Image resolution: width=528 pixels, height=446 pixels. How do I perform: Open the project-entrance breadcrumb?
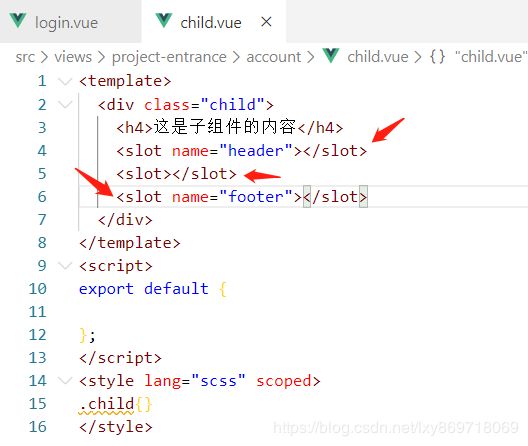169,57
